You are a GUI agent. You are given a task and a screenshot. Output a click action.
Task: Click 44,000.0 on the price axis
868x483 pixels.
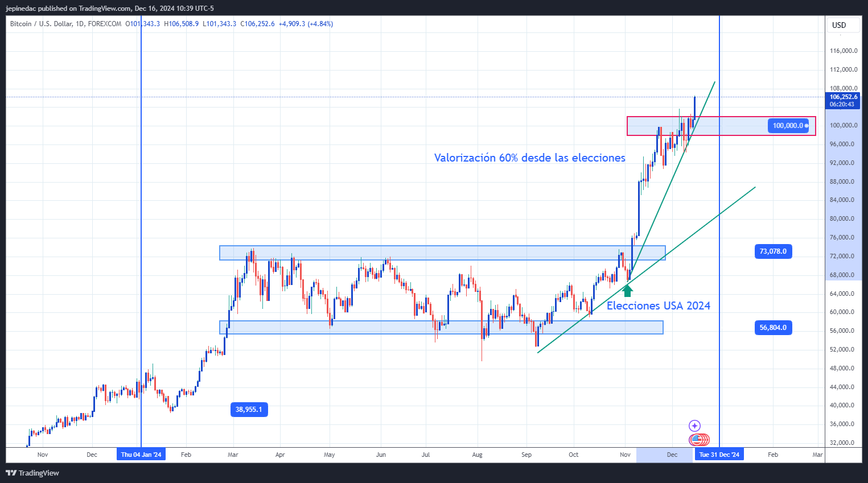[x=842, y=387]
